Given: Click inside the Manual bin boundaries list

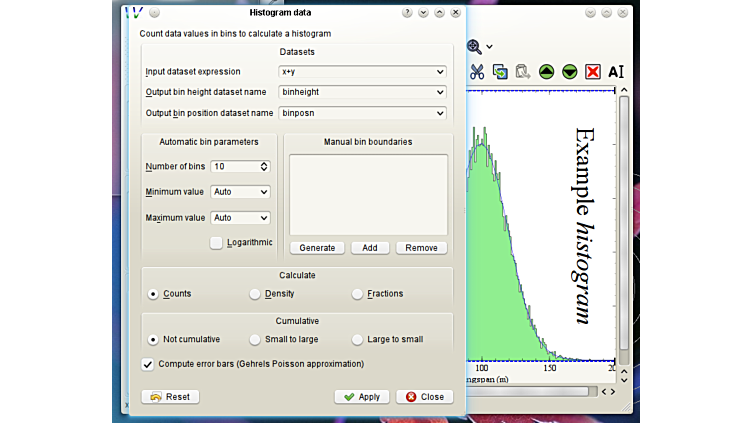Looking at the screenshot, I should 368,194.
